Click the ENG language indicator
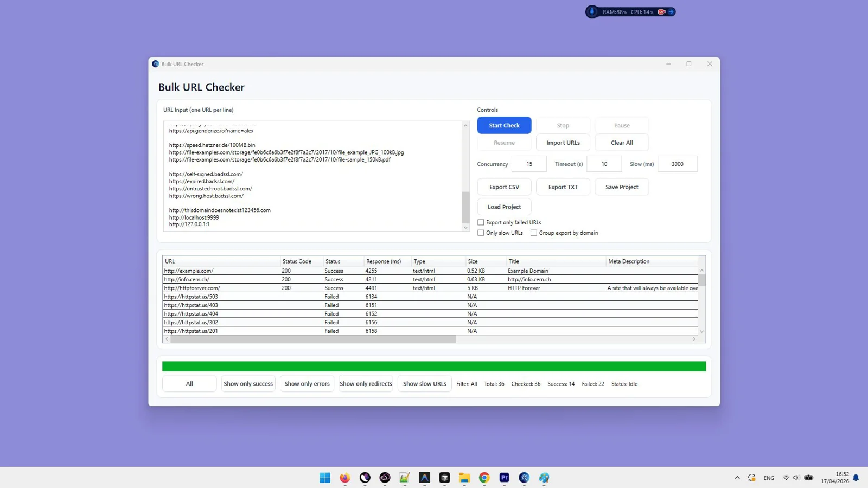The height and width of the screenshot is (488, 868). (769, 478)
